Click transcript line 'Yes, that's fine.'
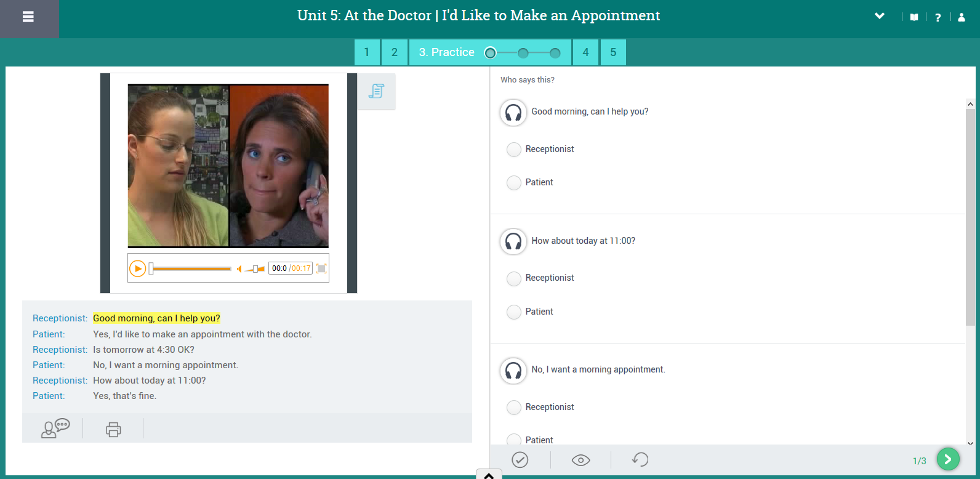The image size is (980, 479). pos(125,396)
